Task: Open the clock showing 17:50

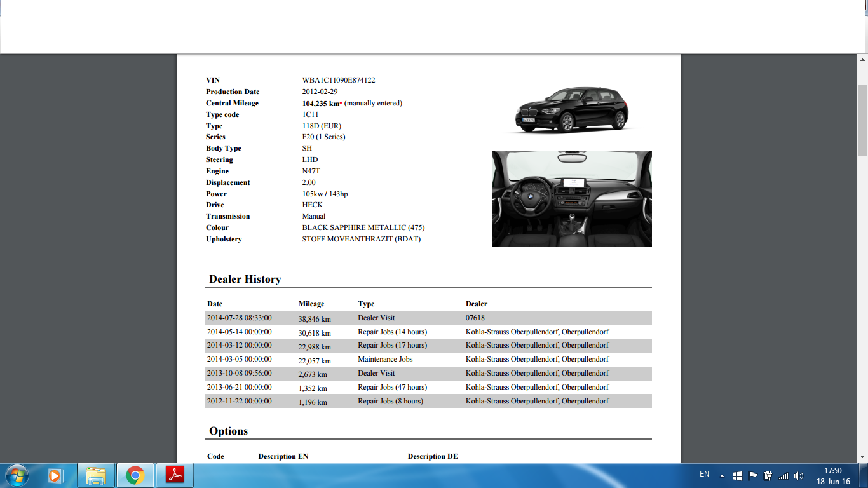Action: [833, 476]
